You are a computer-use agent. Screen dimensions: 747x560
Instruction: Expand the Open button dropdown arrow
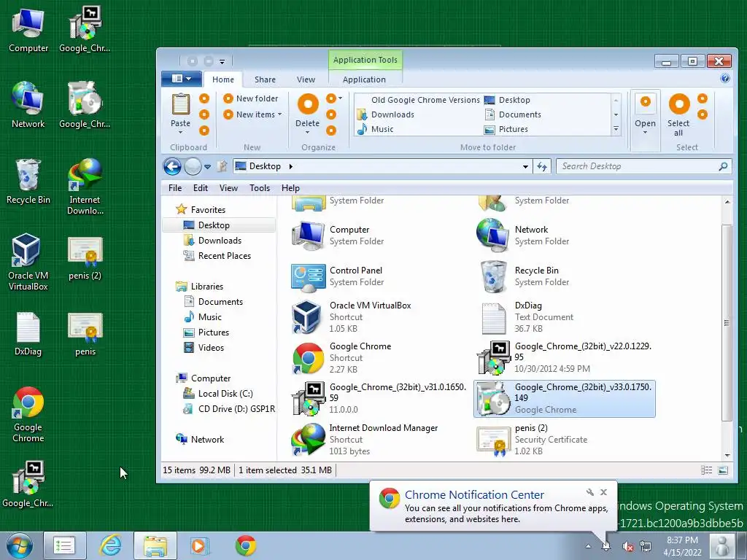(645, 133)
